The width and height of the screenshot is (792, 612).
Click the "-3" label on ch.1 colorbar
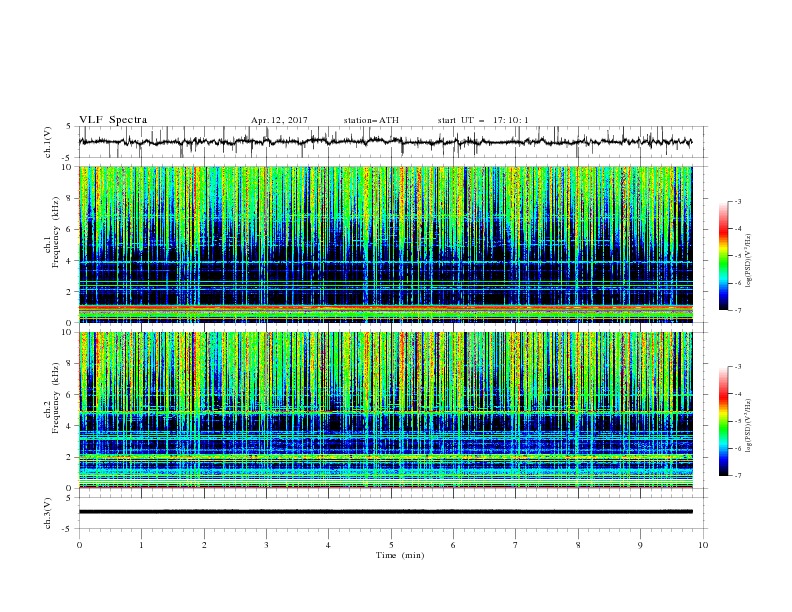click(x=738, y=201)
